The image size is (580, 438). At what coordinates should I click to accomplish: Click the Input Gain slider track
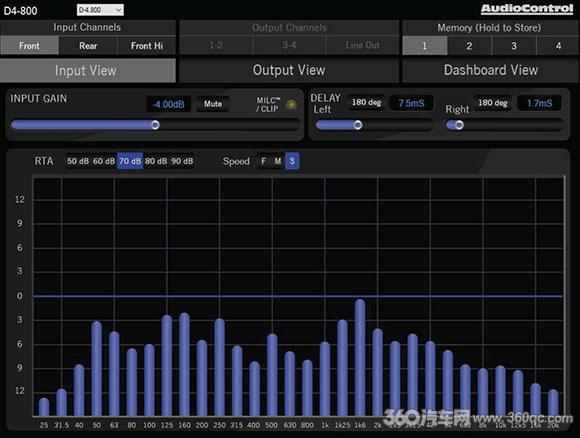pyautogui.click(x=155, y=125)
